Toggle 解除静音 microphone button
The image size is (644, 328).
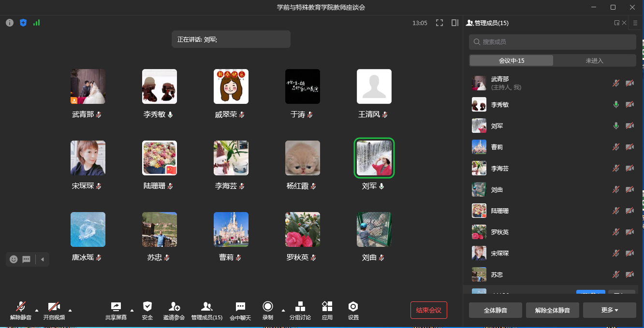(21, 310)
